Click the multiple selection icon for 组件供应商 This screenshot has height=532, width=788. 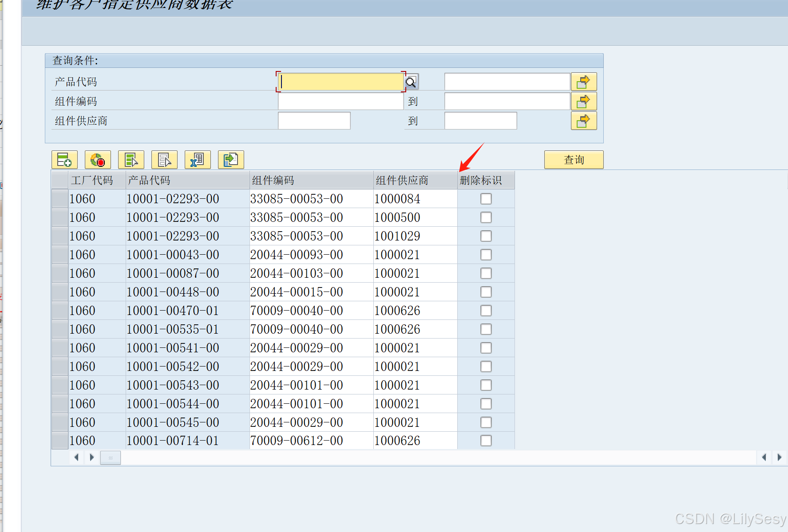[583, 121]
